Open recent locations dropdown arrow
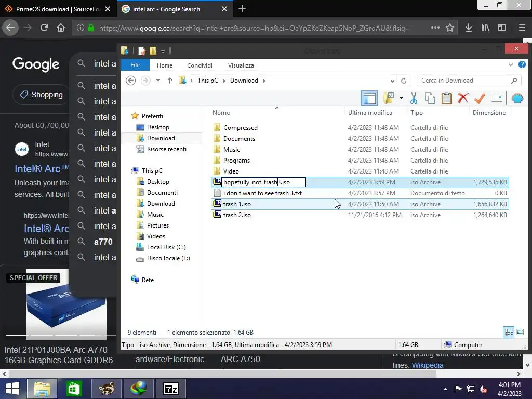 tap(158, 81)
